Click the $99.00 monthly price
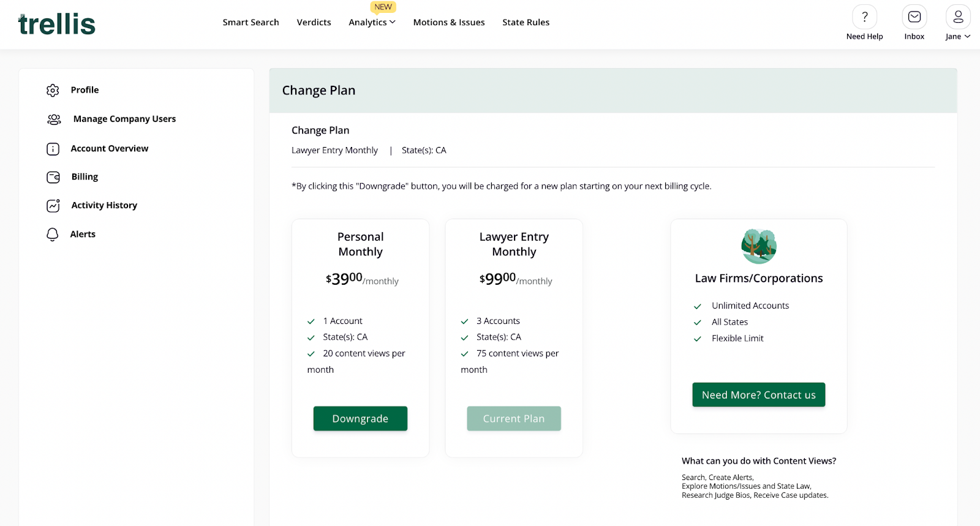 tap(516, 279)
